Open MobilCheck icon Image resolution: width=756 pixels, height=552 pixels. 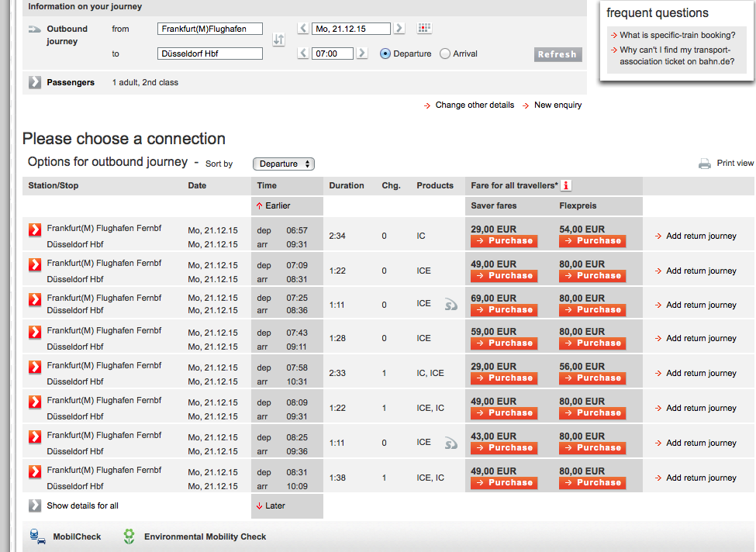point(38,536)
